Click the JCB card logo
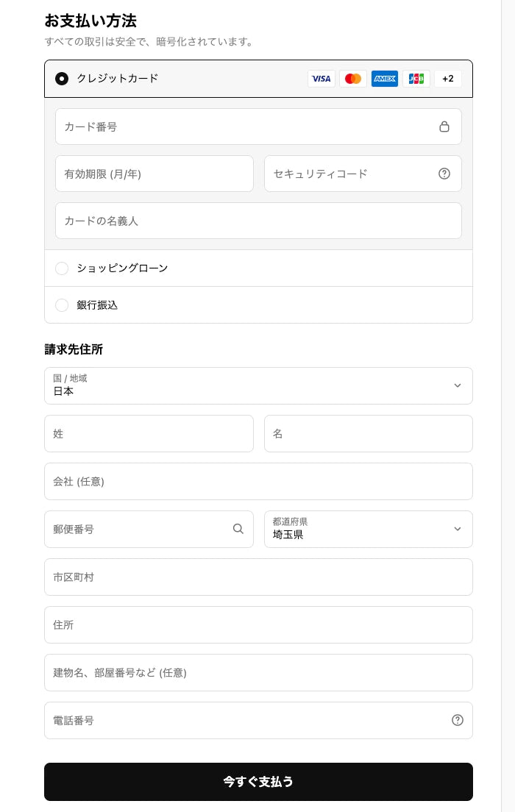 [416, 79]
